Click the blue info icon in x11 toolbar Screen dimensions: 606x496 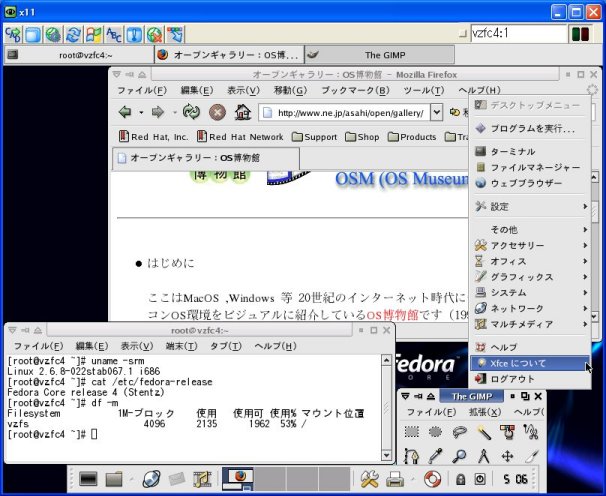pyautogui.click(x=134, y=35)
